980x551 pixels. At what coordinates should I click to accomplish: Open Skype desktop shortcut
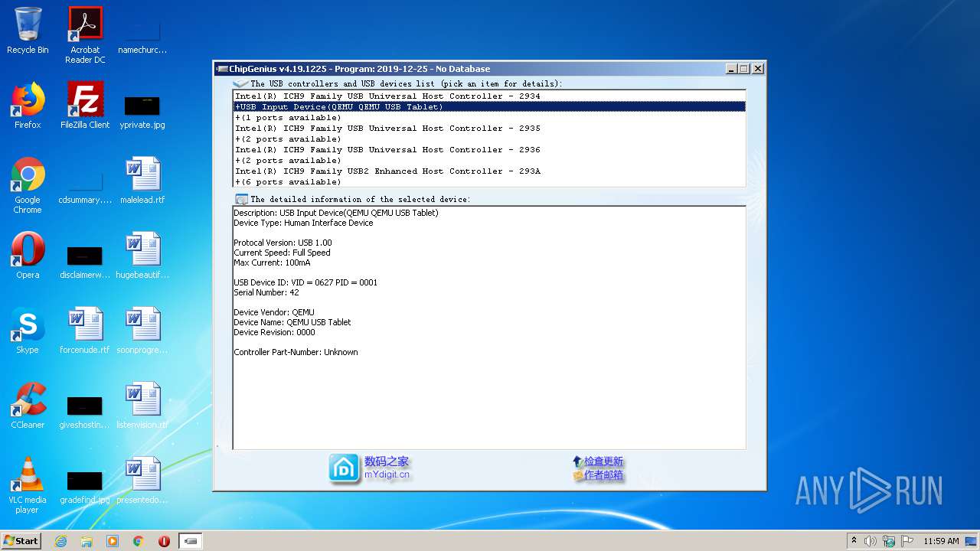click(28, 329)
